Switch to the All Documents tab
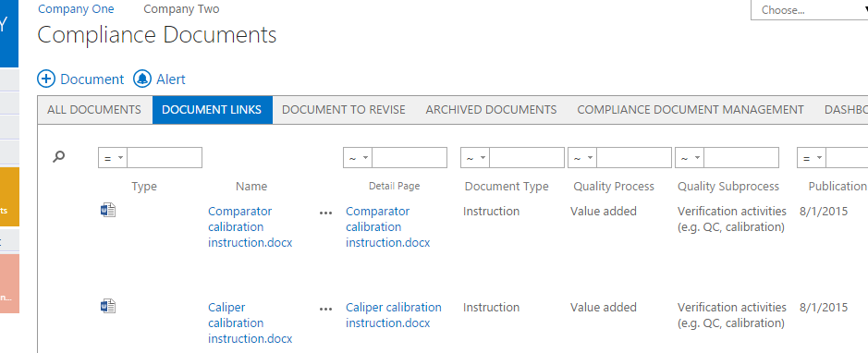The width and height of the screenshot is (868, 353). [x=94, y=110]
